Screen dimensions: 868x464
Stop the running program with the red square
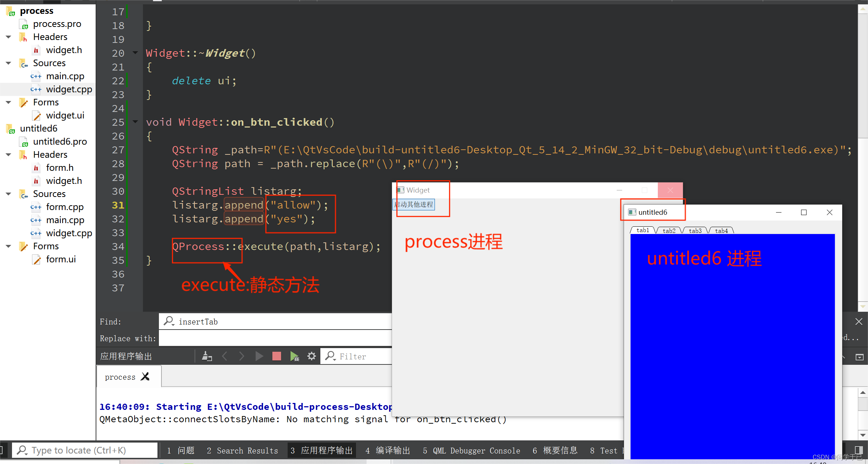tap(276, 356)
